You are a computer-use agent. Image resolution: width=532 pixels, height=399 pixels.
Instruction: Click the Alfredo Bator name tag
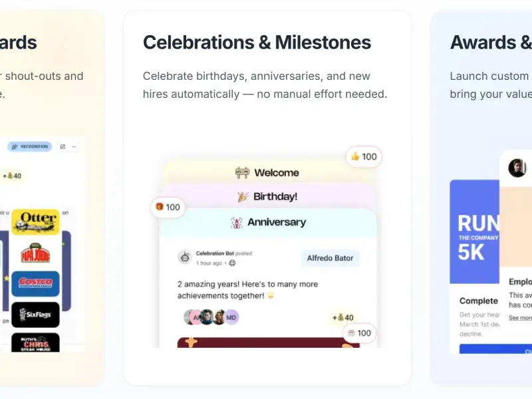pyautogui.click(x=330, y=258)
